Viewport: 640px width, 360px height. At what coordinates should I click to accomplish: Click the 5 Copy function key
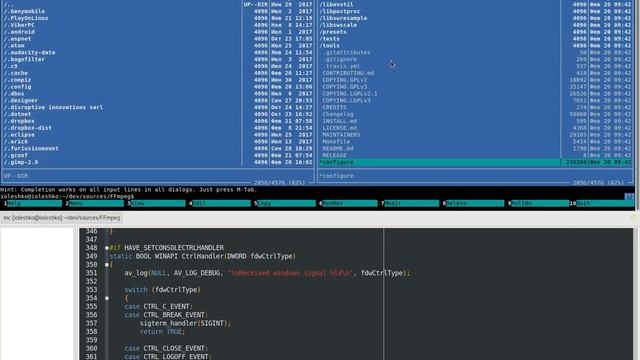284,203
